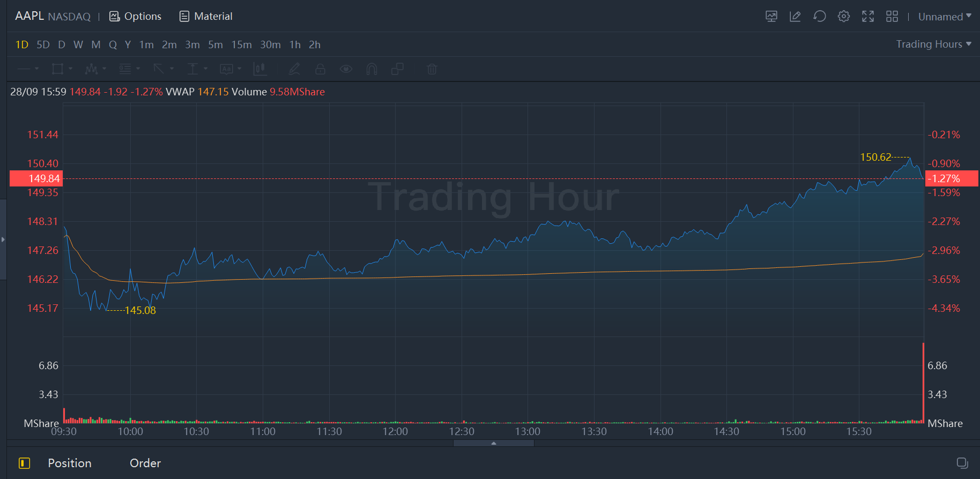This screenshot has width=980, height=479.
Task: Enter fullscreen chart mode
Action: (867, 17)
